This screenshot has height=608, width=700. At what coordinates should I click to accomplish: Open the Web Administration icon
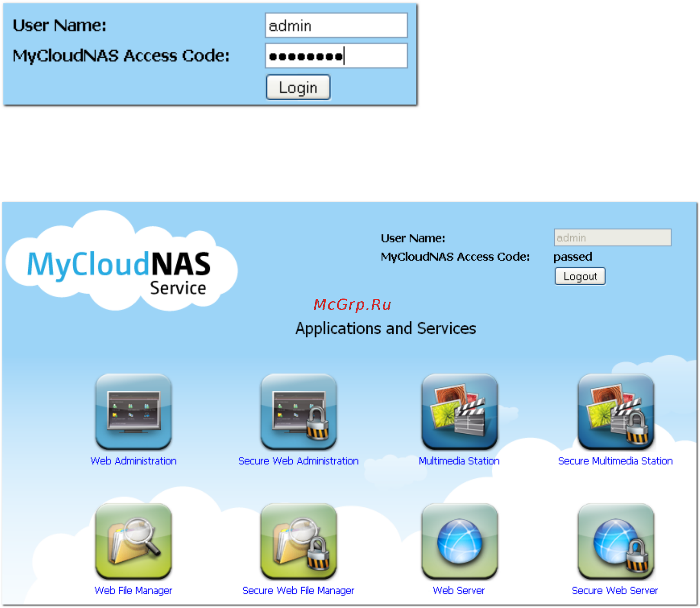[x=133, y=411]
